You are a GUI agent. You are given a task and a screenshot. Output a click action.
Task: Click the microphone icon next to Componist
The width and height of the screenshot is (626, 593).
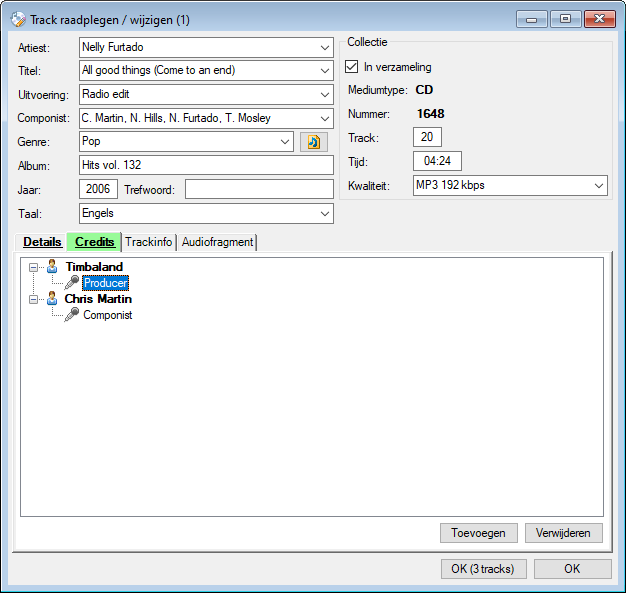click(x=72, y=315)
